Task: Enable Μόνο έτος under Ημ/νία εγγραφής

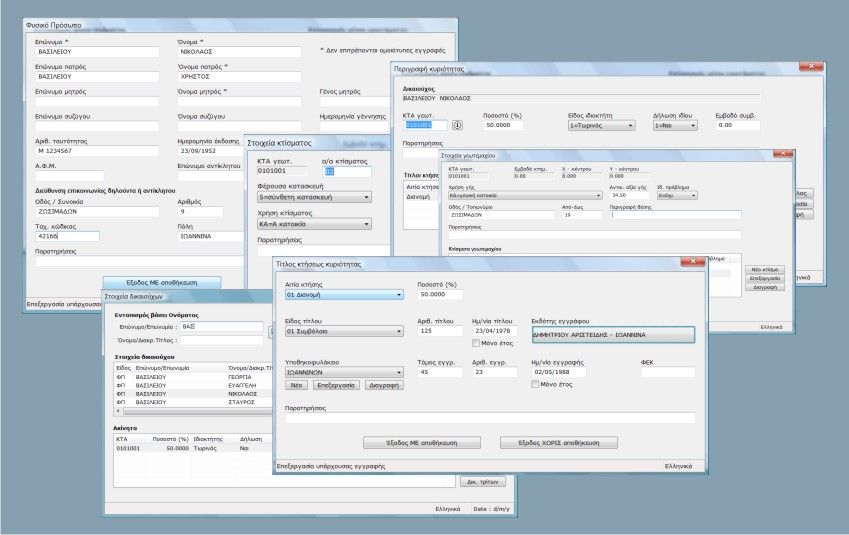Action: coord(535,384)
